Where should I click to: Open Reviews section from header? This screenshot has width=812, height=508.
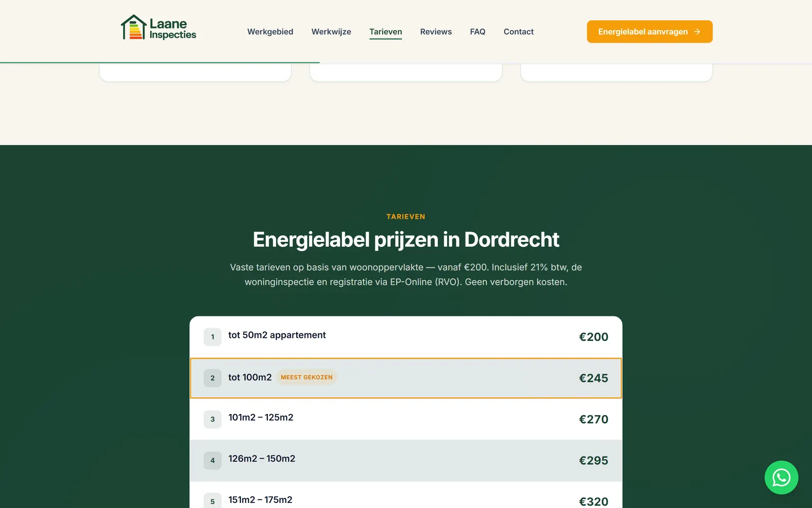pos(436,31)
